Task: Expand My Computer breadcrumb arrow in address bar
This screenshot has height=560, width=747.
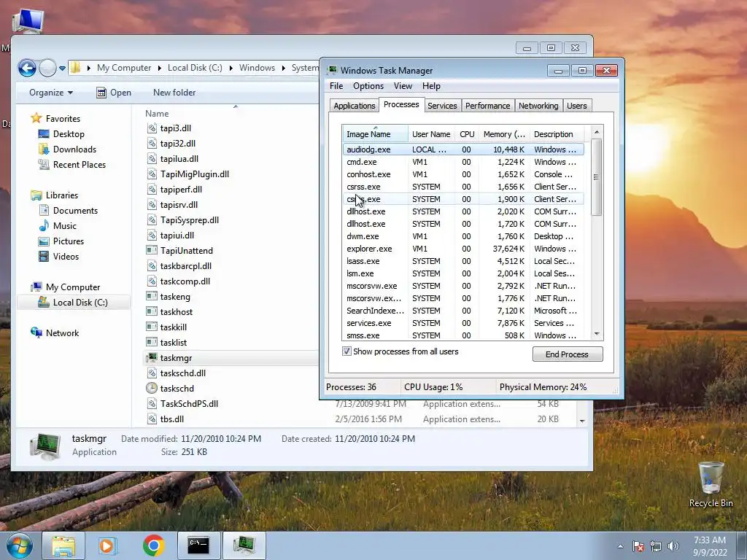Action: coord(159,68)
